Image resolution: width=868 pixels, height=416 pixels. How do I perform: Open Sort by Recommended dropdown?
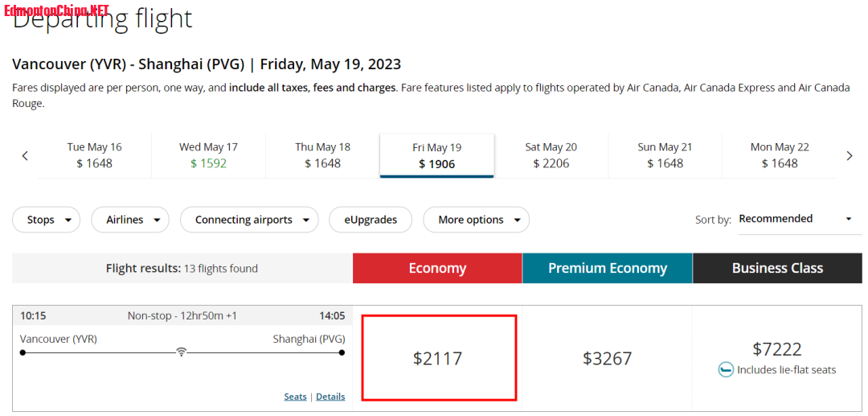click(x=795, y=219)
